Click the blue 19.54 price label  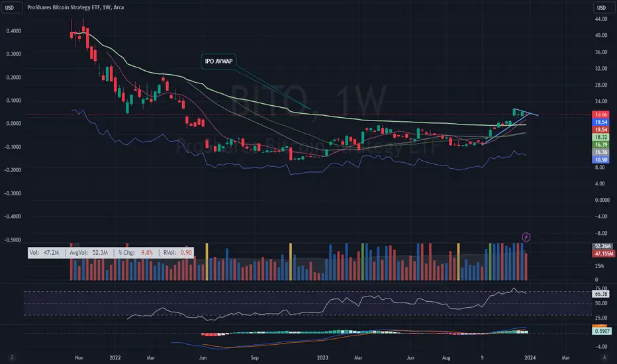600,122
